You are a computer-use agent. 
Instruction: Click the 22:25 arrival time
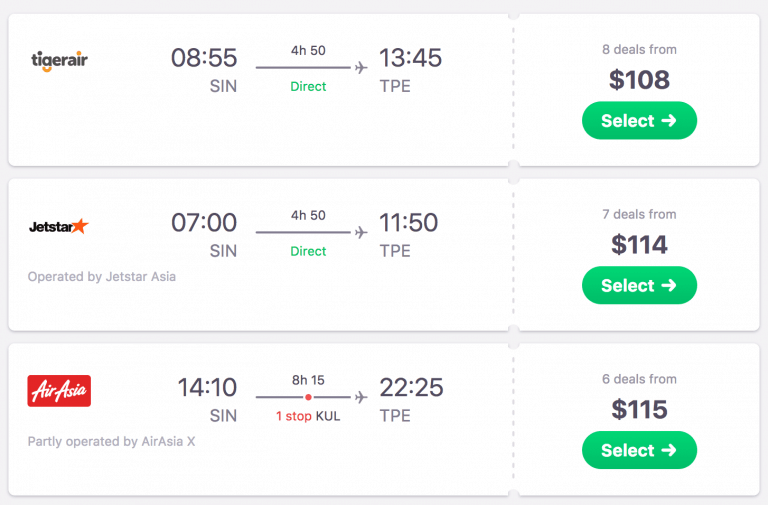(x=410, y=388)
